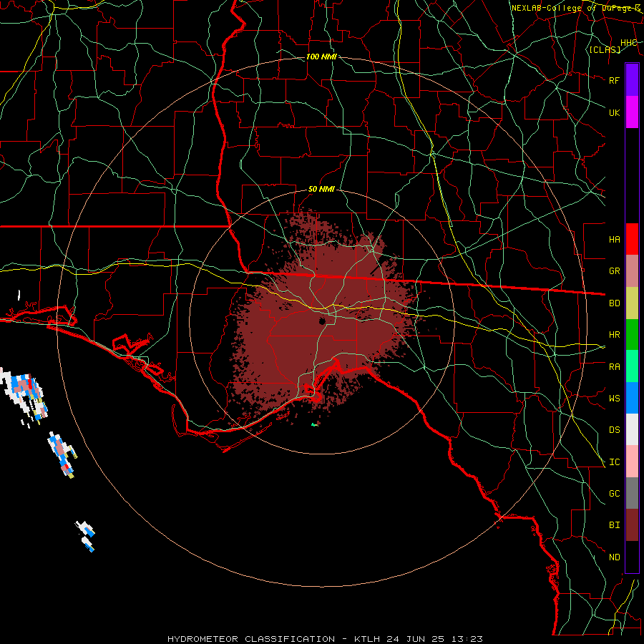This screenshot has width=644, height=644.
Task: Click the GC legend label
Action: click(x=614, y=494)
